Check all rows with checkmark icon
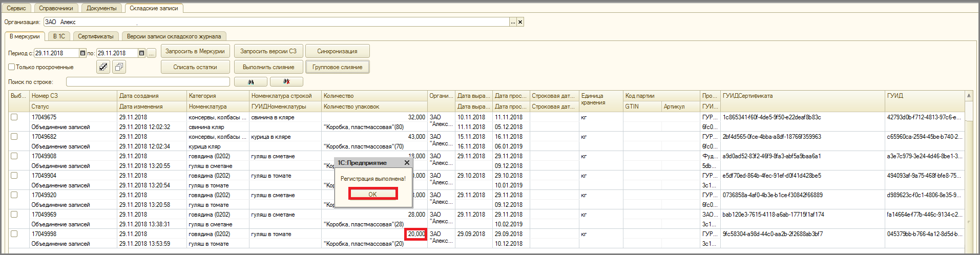The image size is (980, 255). [103, 67]
